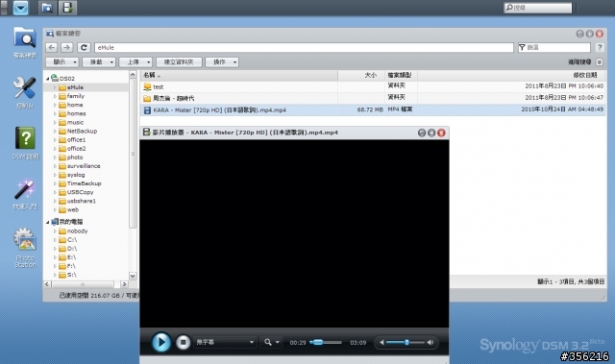Viewport: 615px width, 364px height.
Task: Collapse the My Computer tree node
Action: click(48, 222)
